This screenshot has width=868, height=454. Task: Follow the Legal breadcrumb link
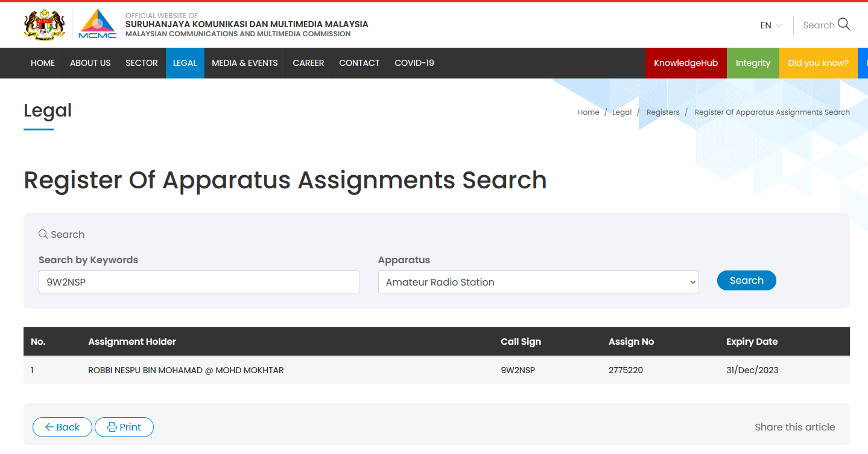point(622,112)
